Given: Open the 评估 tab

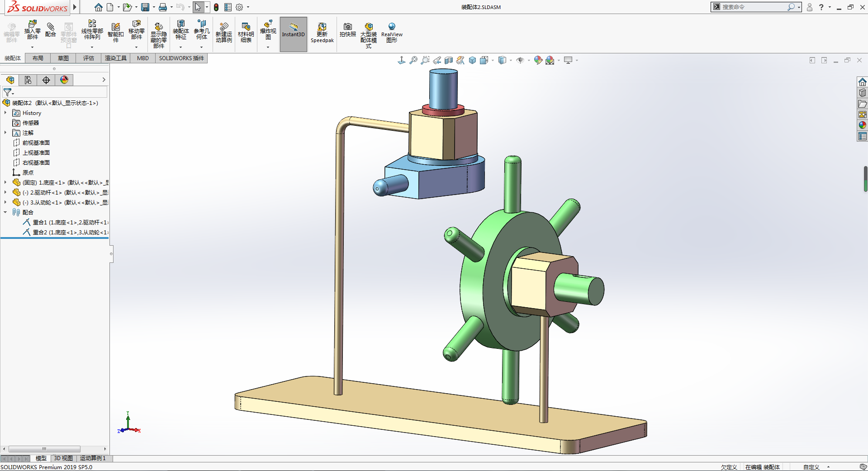Looking at the screenshot, I should click(x=89, y=58).
